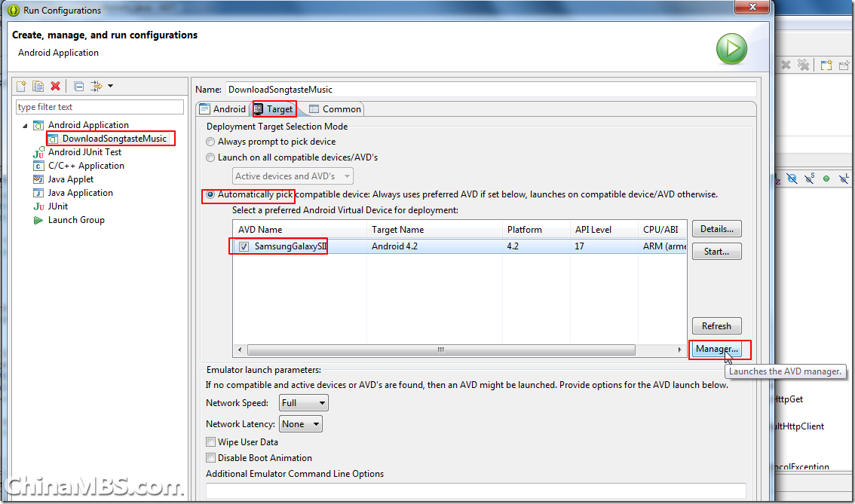Click the Duplicate launch configuration icon

38,86
